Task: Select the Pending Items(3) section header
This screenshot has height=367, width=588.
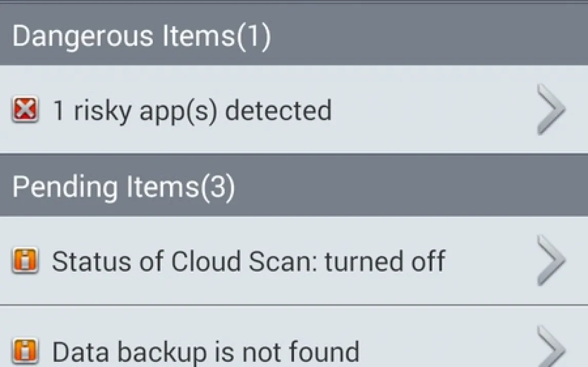Action: coord(294,186)
